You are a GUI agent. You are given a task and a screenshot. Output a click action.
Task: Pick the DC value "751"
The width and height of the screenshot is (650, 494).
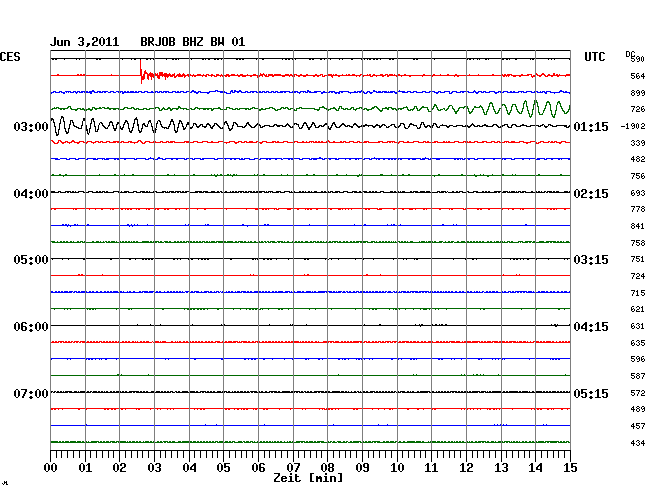click(638, 259)
